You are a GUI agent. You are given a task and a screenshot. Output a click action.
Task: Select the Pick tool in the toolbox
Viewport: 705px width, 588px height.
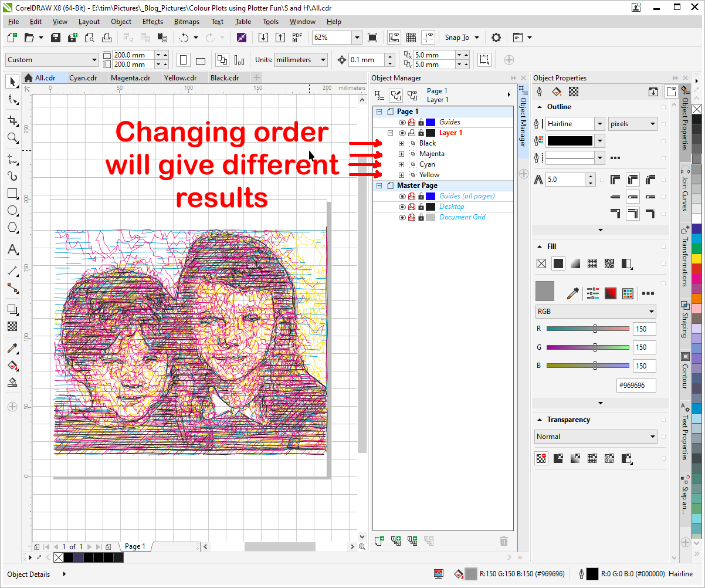[x=12, y=82]
